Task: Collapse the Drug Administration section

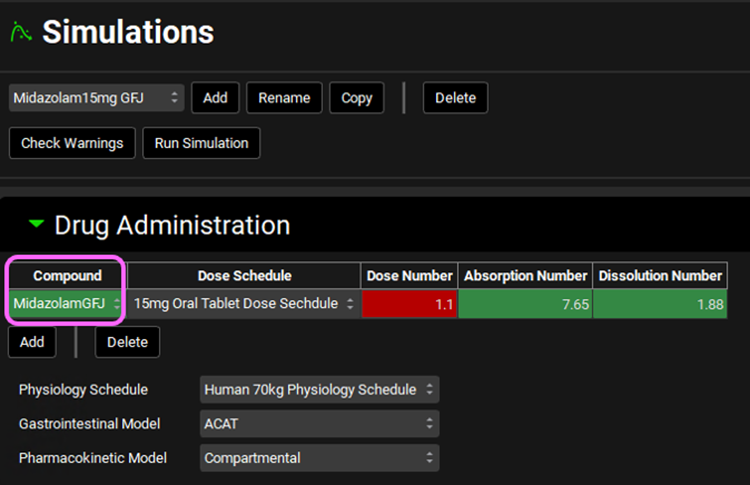Action: pos(37,225)
